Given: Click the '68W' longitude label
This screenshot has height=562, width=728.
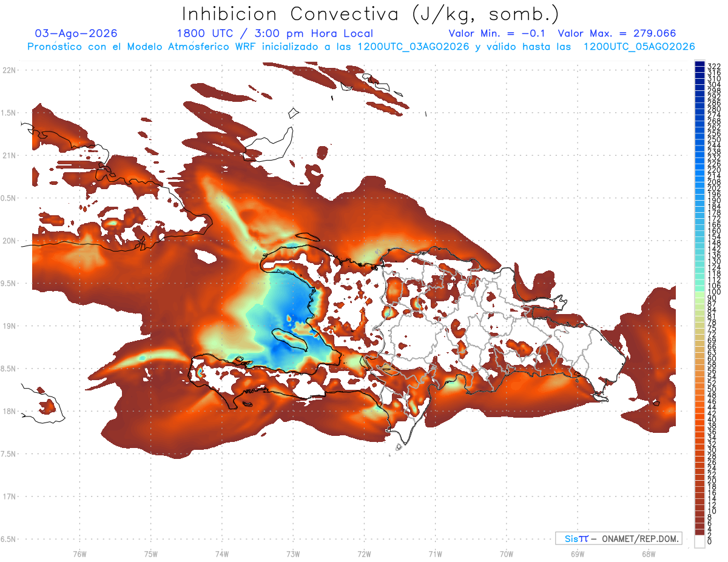Looking at the screenshot, I should point(649,554).
